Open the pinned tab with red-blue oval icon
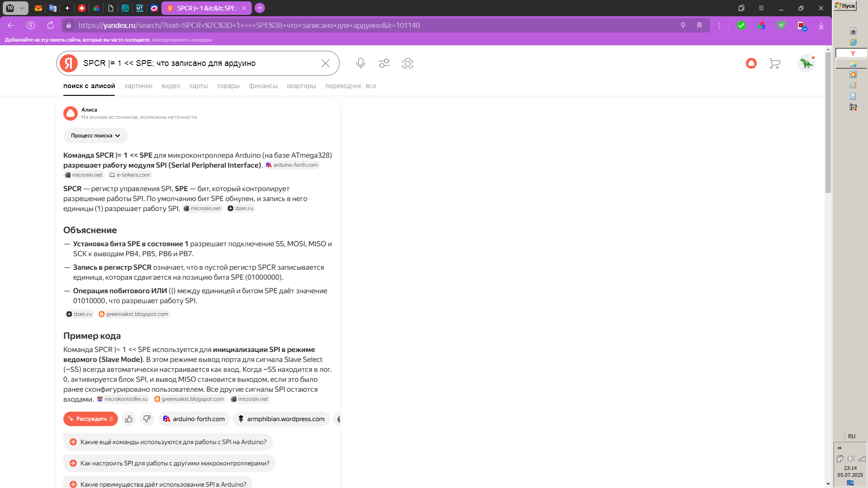 click(154, 8)
